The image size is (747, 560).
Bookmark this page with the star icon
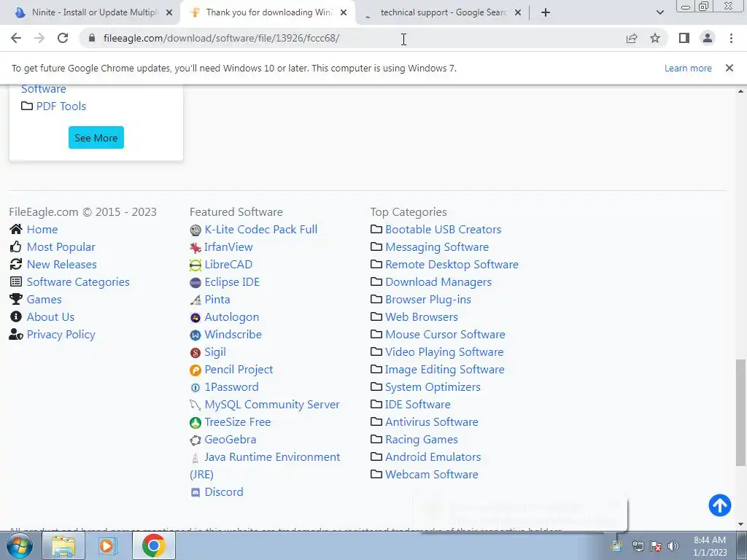655,38
